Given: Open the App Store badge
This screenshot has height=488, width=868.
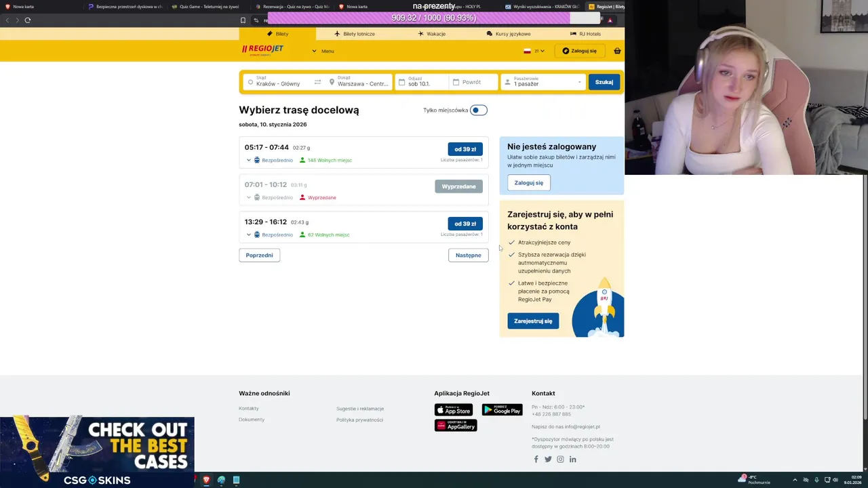Looking at the screenshot, I should 454,410.
